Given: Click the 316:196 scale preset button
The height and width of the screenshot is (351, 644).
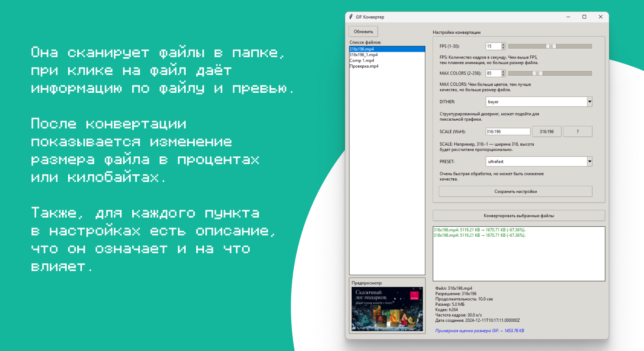Looking at the screenshot, I should click(x=547, y=132).
